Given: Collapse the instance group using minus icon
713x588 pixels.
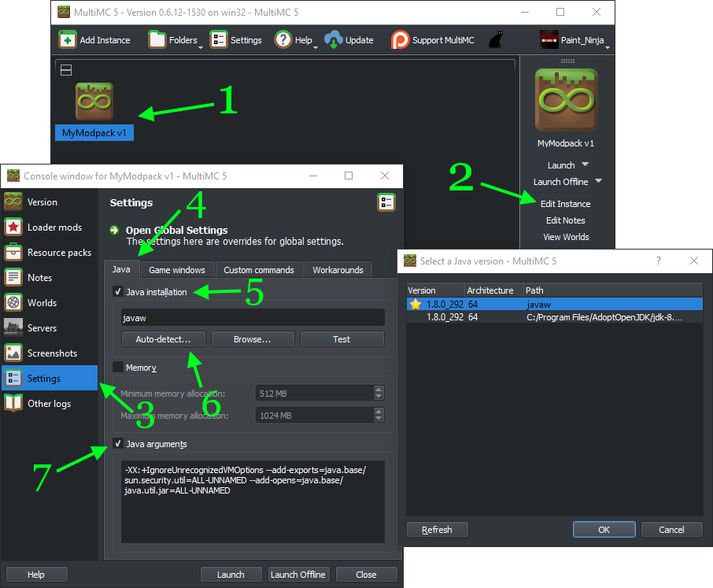Looking at the screenshot, I should point(66,70).
